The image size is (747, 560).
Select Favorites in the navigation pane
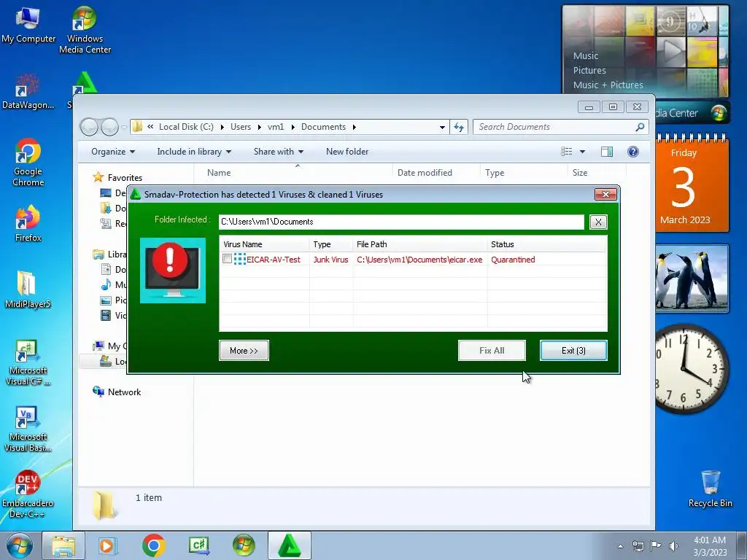point(125,178)
